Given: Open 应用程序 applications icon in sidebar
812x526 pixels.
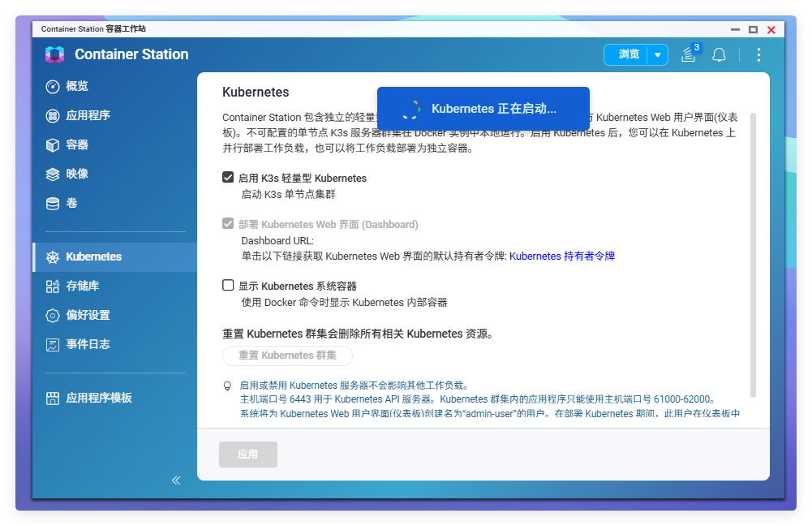Looking at the screenshot, I should click(53, 115).
